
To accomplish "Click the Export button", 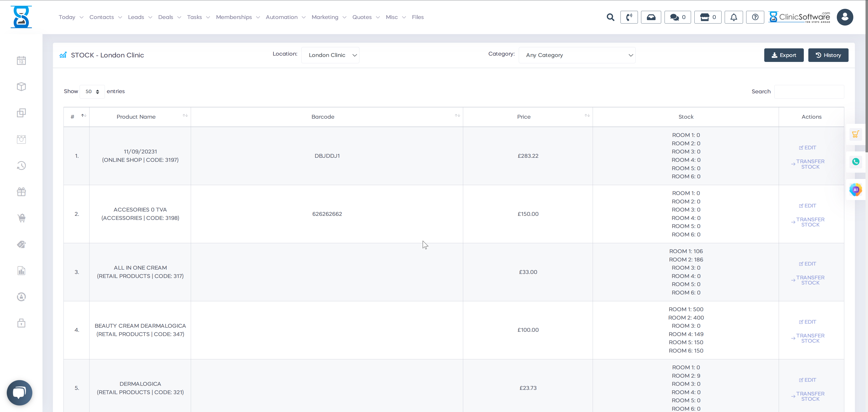I will pyautogui.click(x=783, y=55).
